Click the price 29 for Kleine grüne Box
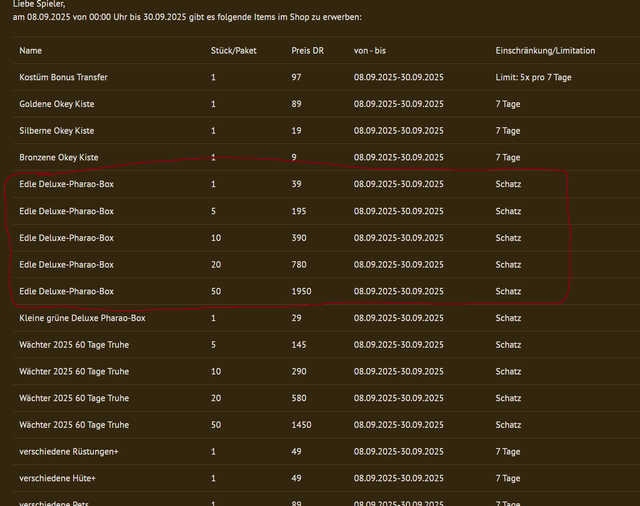This screenshot has height=506, width=640. [x=296, y=318]
